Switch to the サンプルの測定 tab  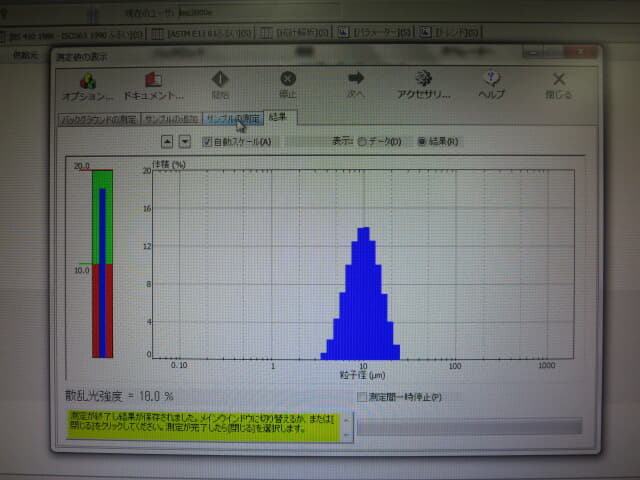[x=233, y=119]
